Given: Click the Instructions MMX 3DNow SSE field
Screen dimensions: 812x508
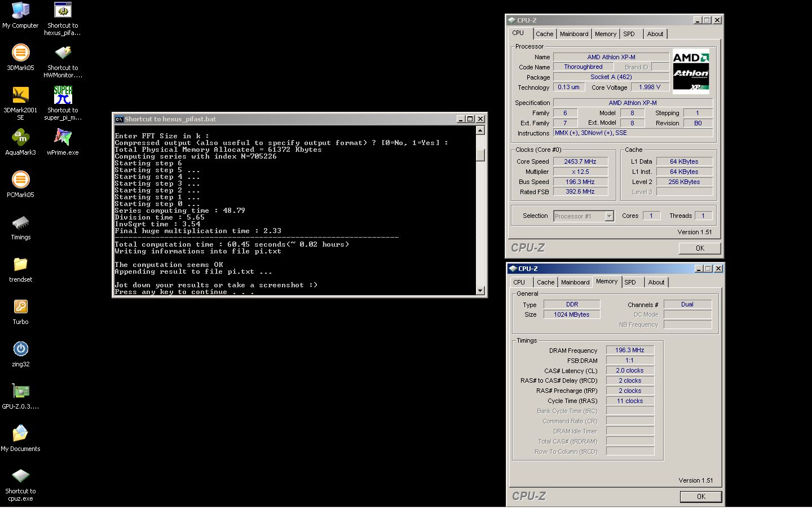Looking at the screenshot, I should (633, 133).
